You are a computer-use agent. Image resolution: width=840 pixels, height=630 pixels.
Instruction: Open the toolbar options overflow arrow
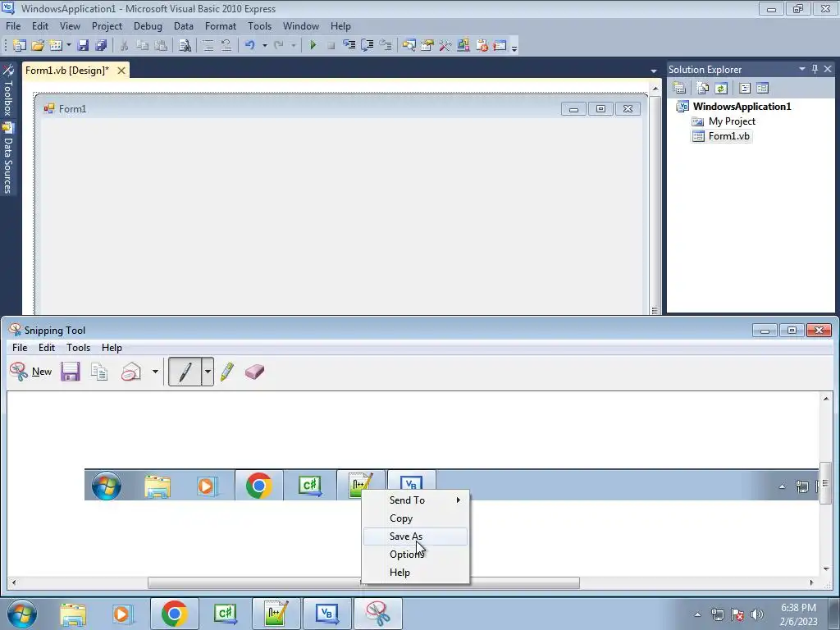pos(514,47)
